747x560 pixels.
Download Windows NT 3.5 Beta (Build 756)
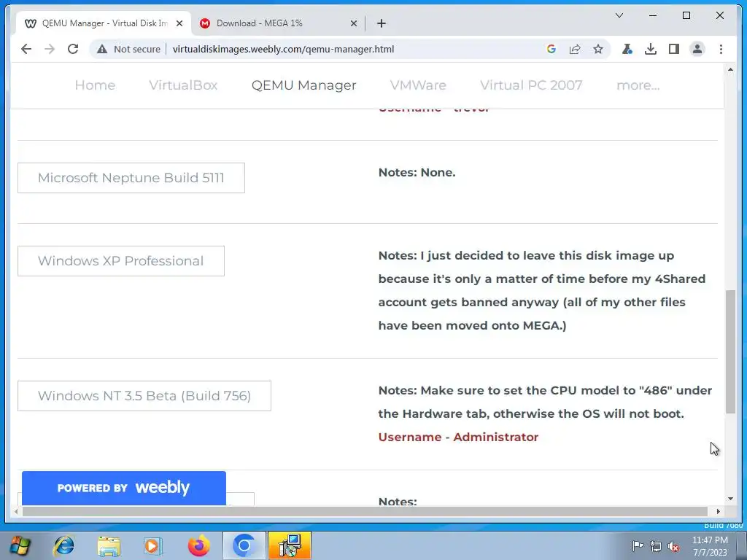[144, 396]
